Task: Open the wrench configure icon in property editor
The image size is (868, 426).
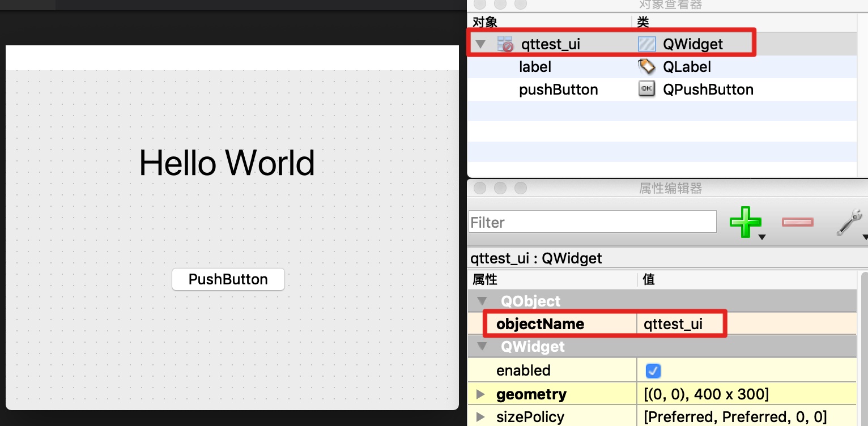Action: pos(849,222)
